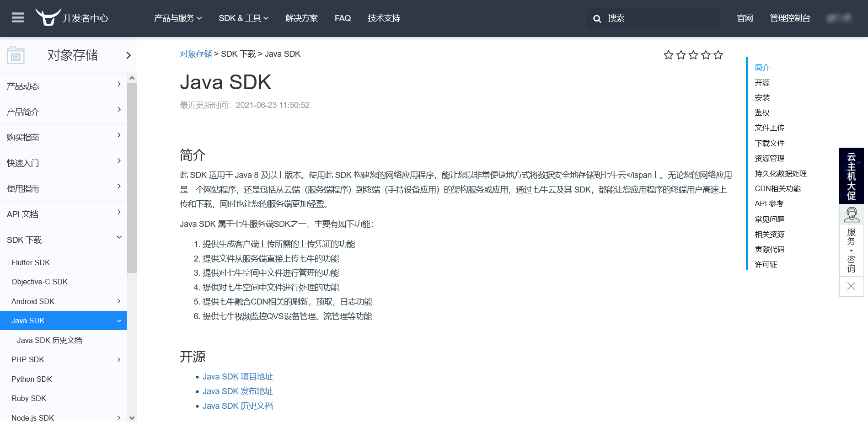Jump to CDN相关功能 in page outline
The image size is (868, 422).
pos(777,188)
